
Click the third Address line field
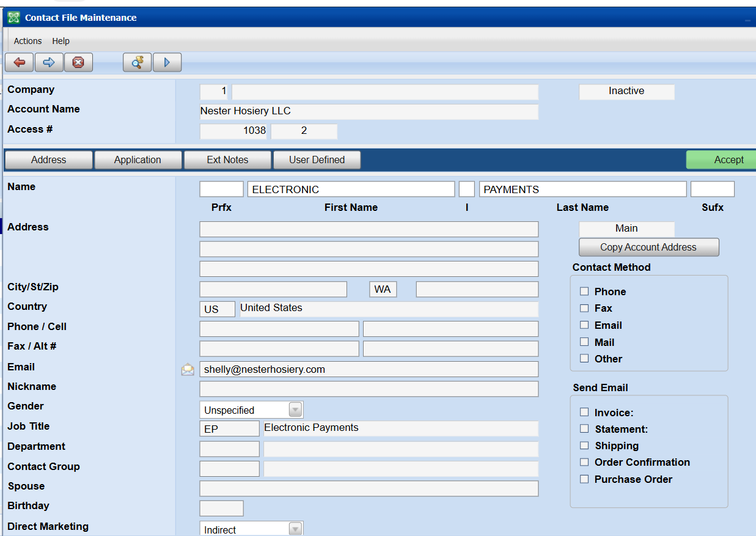[369, 269]
